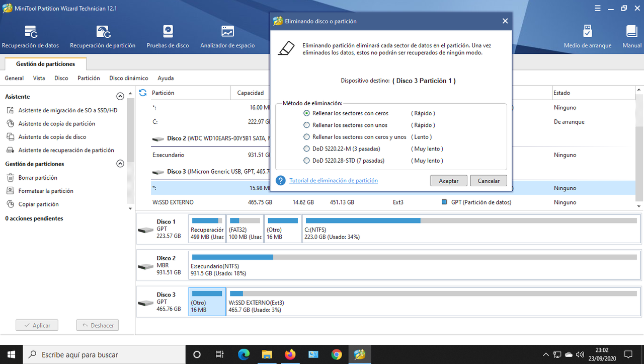The image size is (644, 364).
Task: Click refresh icon beside Partición header
Action: point(143,93)
